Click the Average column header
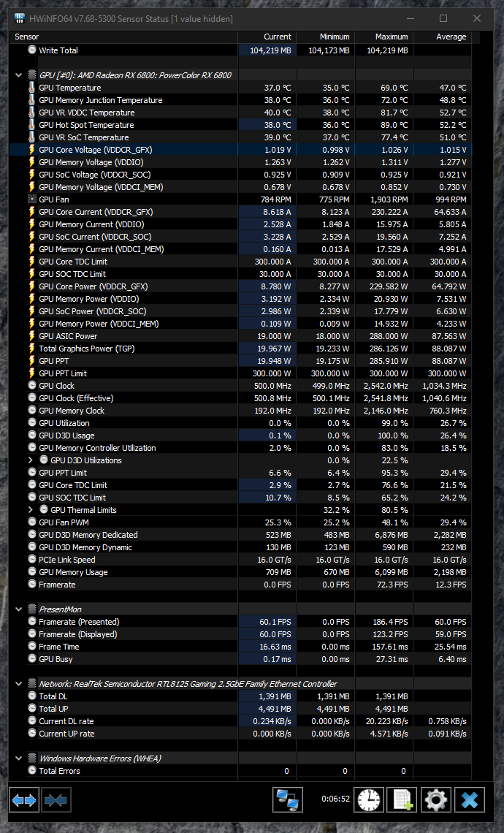The height and width of the screenshot is (833, 504). pyautogui.click(x=443, y=37)
